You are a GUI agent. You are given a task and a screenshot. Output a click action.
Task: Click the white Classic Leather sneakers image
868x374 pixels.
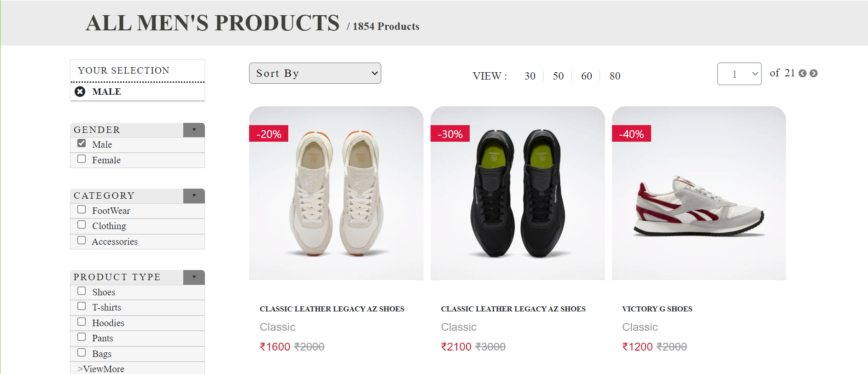(336, 193)
